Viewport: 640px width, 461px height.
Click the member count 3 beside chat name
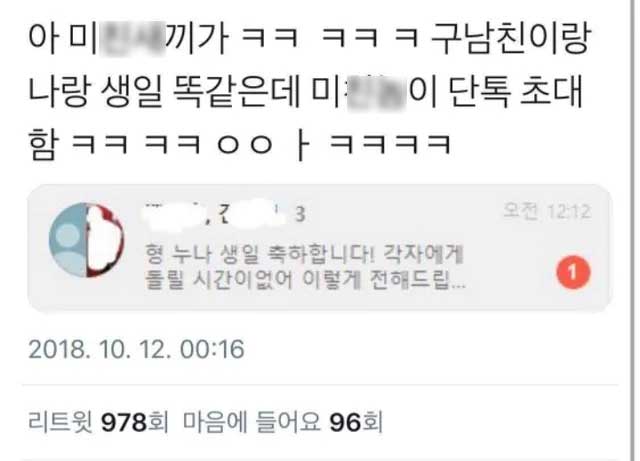pos(300,214)
